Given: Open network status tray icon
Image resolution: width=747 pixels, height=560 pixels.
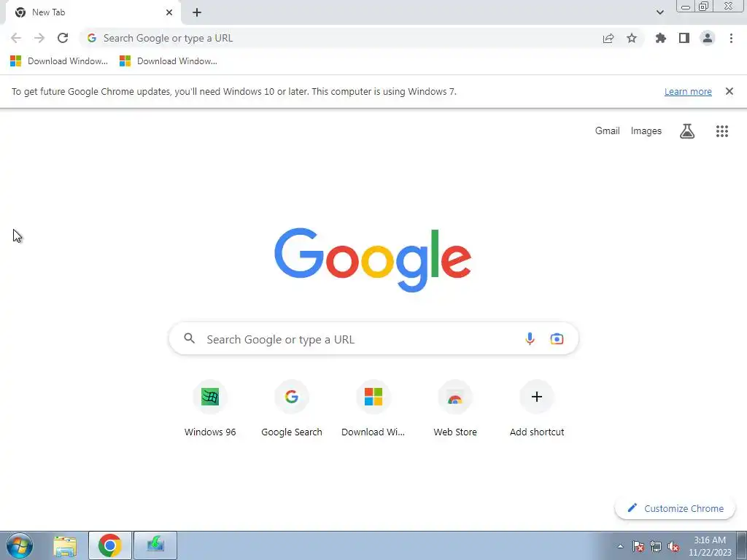Looking at the screenshot, I should point(656,546).
